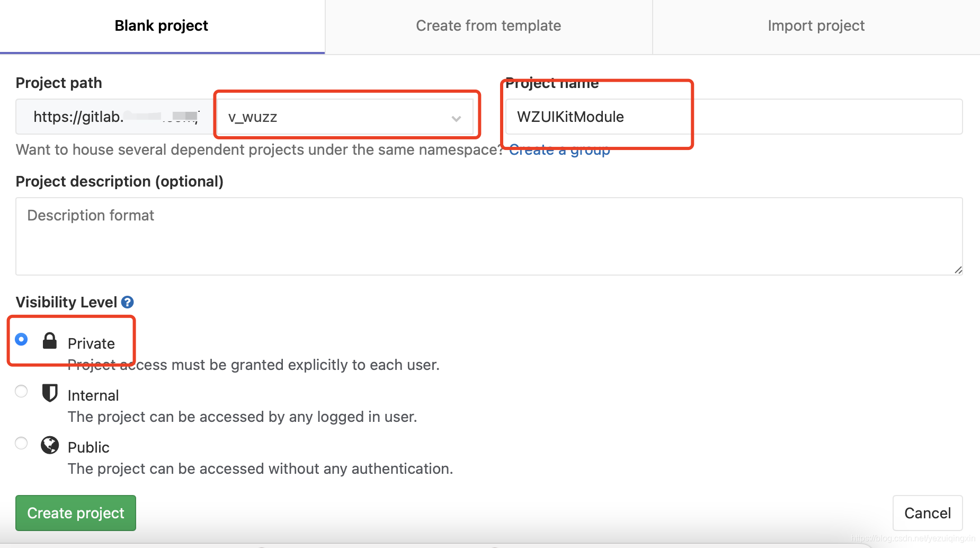Open the Create from template tab

click(x=488, y=26)
